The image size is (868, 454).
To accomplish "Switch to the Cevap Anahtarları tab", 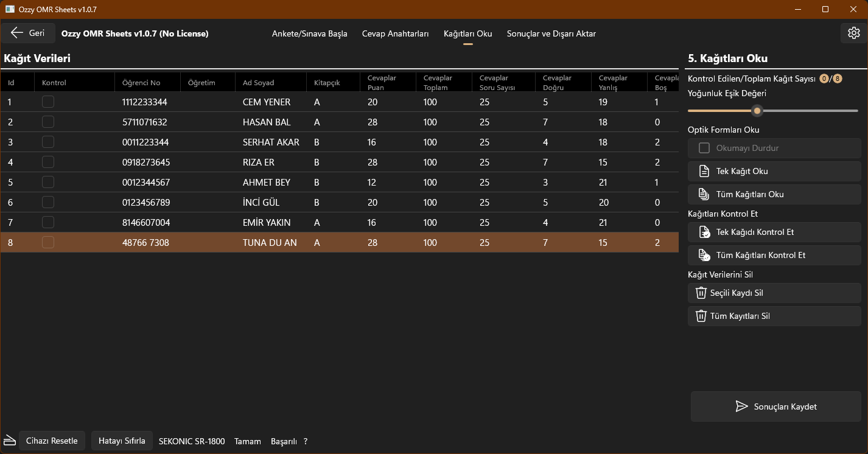I will tap(395, 33).
